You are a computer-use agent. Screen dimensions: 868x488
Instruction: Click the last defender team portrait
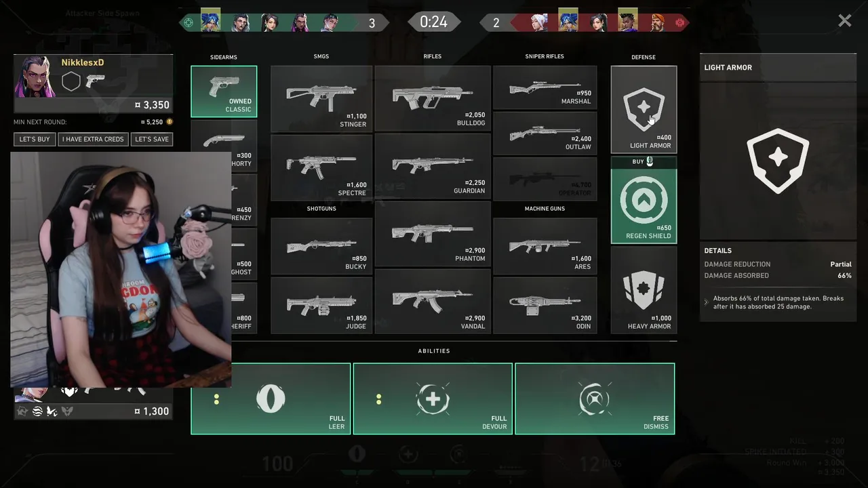pos(657,22)
